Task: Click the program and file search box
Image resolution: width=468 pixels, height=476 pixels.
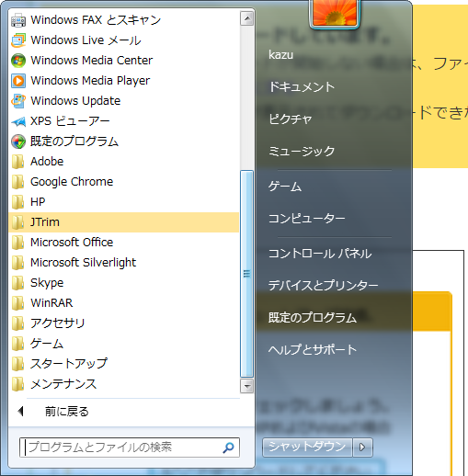Action: (130, 448)
